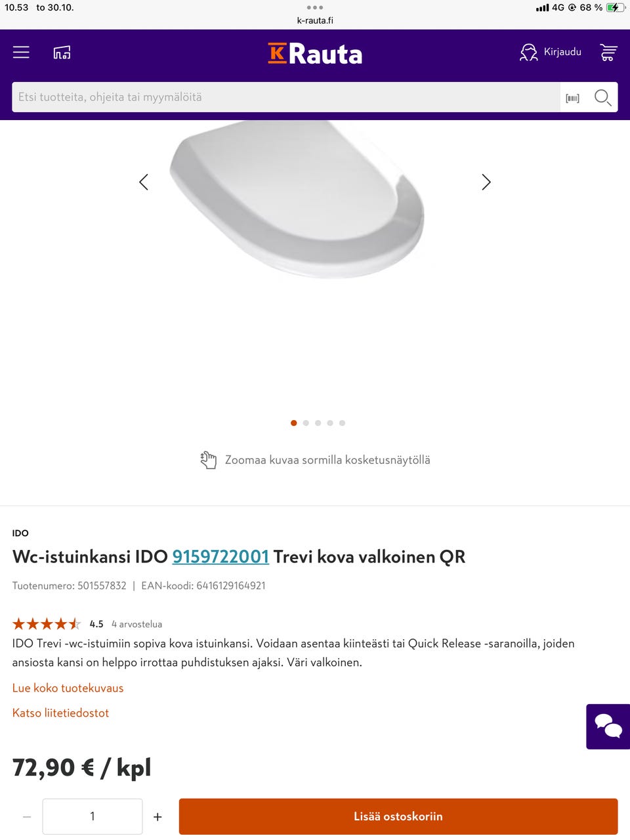Open Katso liitetiedostot link

coord(60,713)
